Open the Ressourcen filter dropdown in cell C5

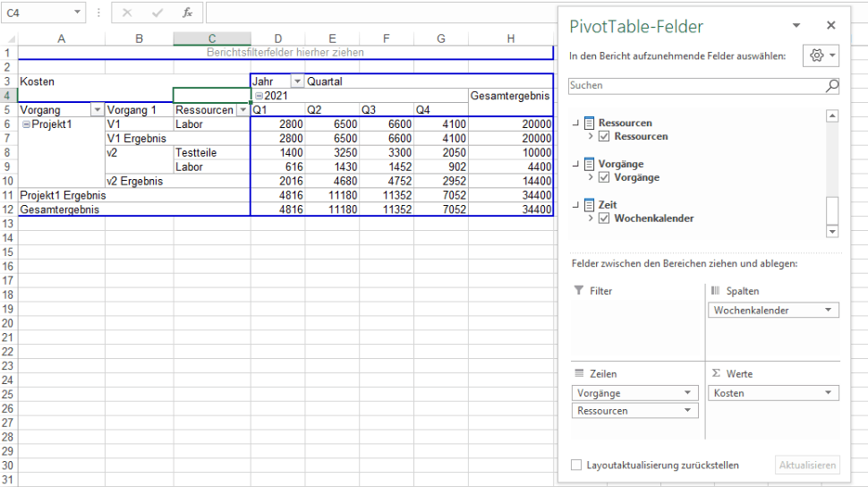(243, 110)
